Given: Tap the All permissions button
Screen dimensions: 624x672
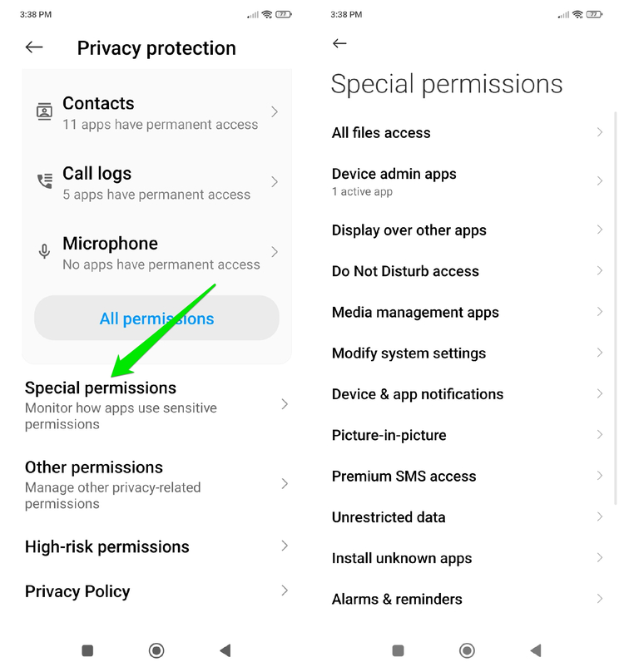Looking at the screenshot, I should coord(156,318).
